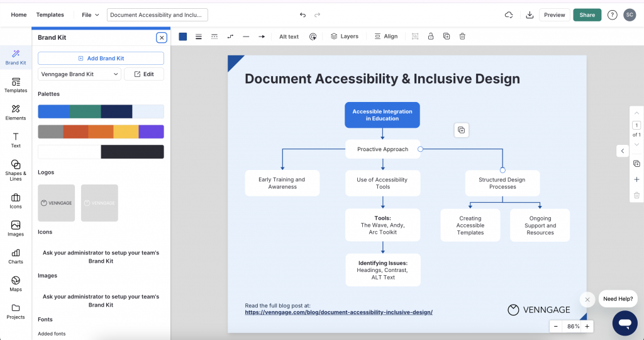Screen dimensions: 644x340
Task: Open the venngage.com blog post link
Action: pyautogui.click(x=339, y=312)
